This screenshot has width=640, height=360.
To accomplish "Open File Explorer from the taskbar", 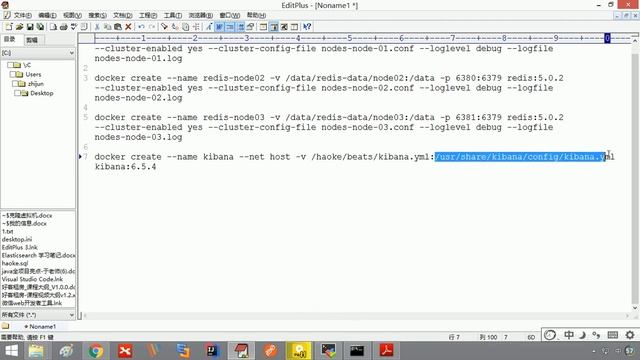I will point(36,351).
